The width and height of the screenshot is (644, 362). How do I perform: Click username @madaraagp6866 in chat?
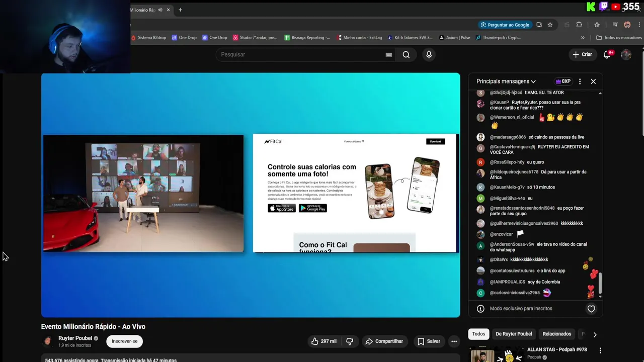pos(508,137)
